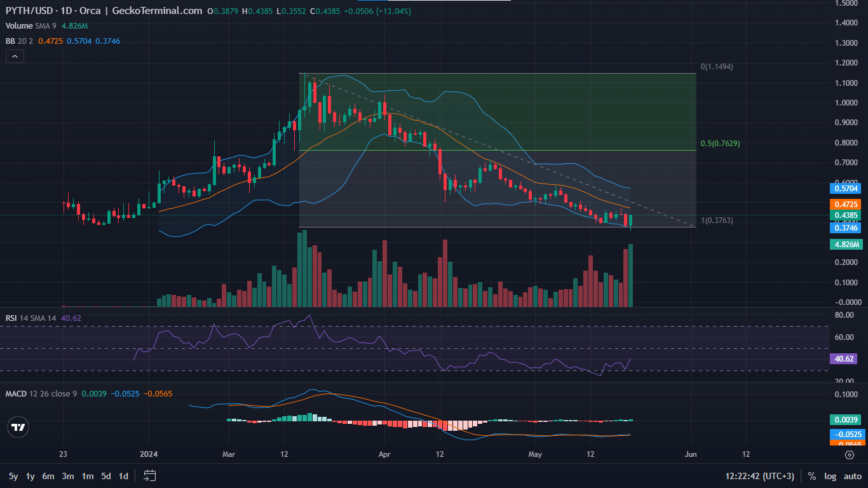Select the 6m time range
This screenshot has height=488, width=868.
[48, 476]
